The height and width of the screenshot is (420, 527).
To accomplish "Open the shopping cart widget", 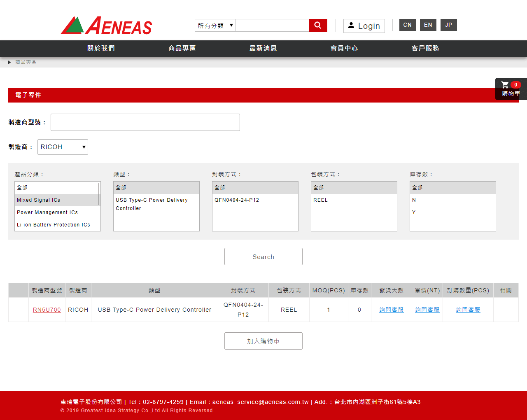I will pos(511,89).
